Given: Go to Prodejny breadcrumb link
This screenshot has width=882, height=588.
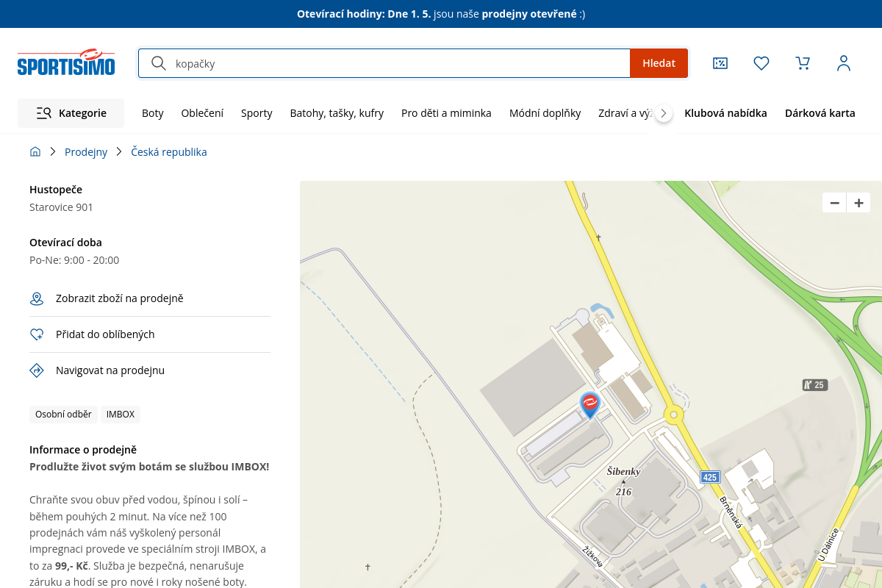Looking at the screenshot, I should tap(86, 152).
